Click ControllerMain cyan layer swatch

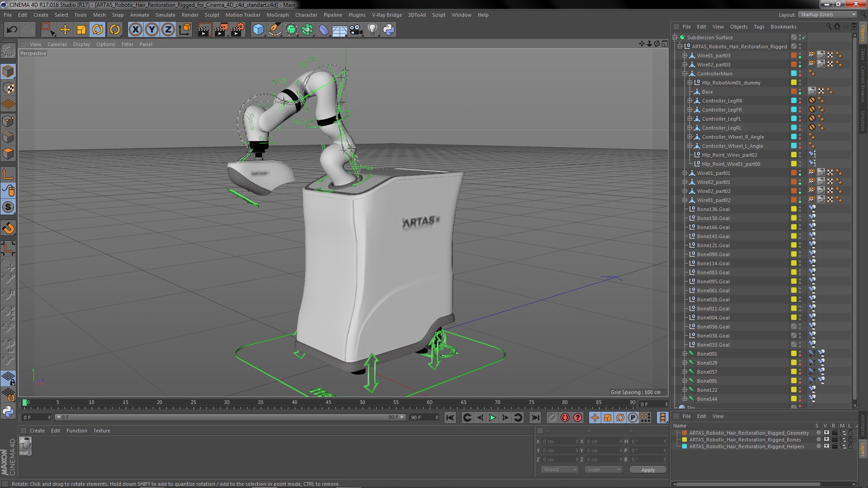(x=793, y=74)
